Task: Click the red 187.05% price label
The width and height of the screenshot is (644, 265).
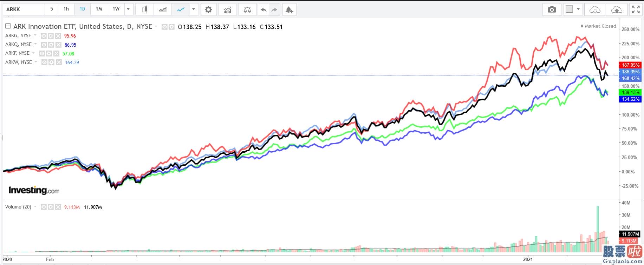Action: pyautogui.click(x=630, y=65)
